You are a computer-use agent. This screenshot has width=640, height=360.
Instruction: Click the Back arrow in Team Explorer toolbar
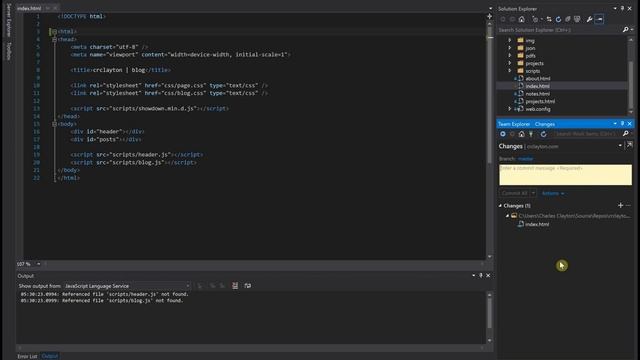[x=503, y=134]
